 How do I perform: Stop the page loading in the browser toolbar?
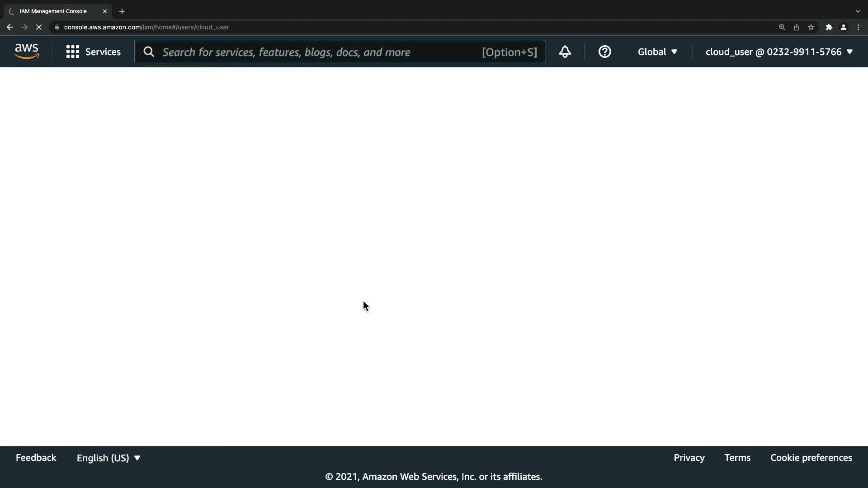tap(39, 27)
